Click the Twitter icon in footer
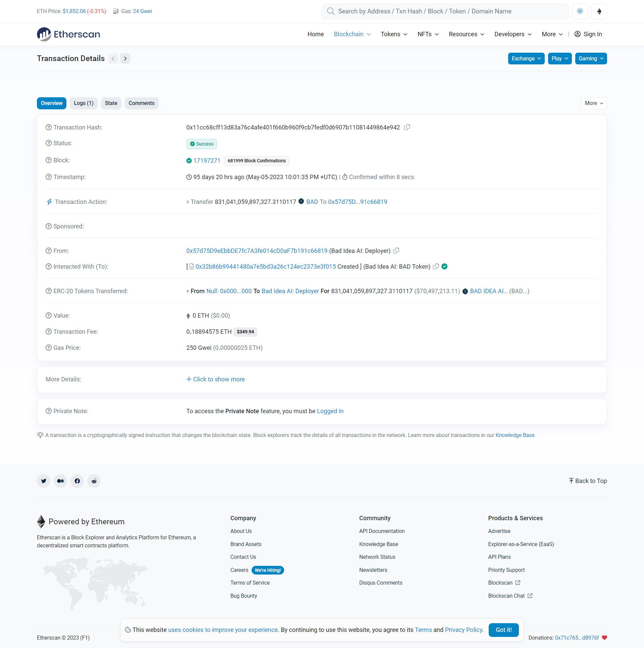 click(x=44, y=481)
